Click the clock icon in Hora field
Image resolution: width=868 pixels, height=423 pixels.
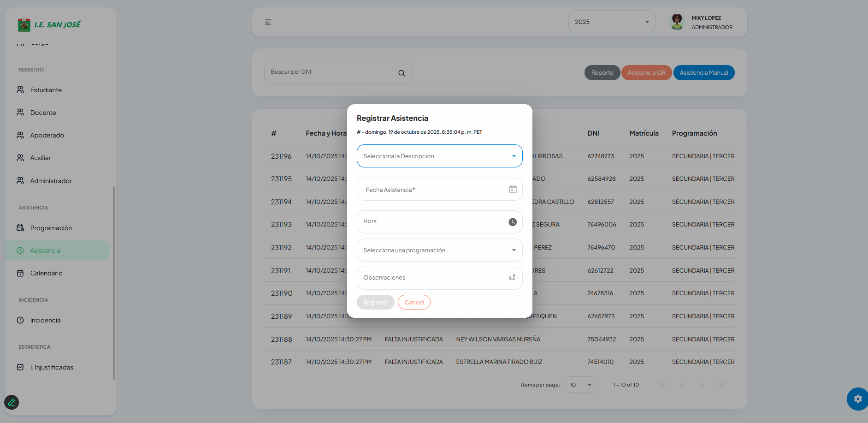(x=513, y=222)
